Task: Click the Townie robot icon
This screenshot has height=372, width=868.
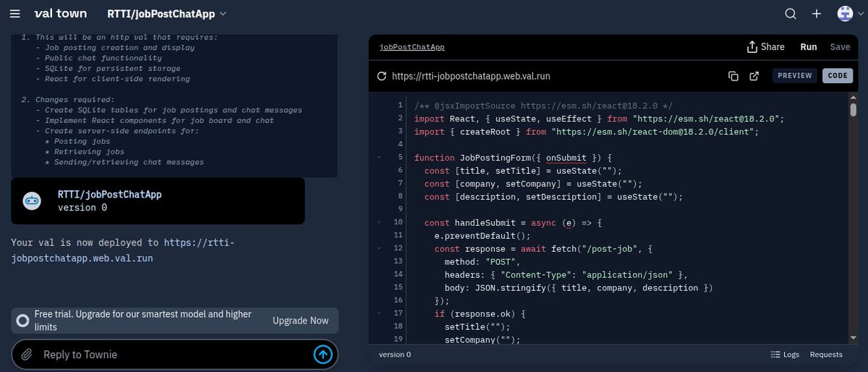Action: coord(32,201)
